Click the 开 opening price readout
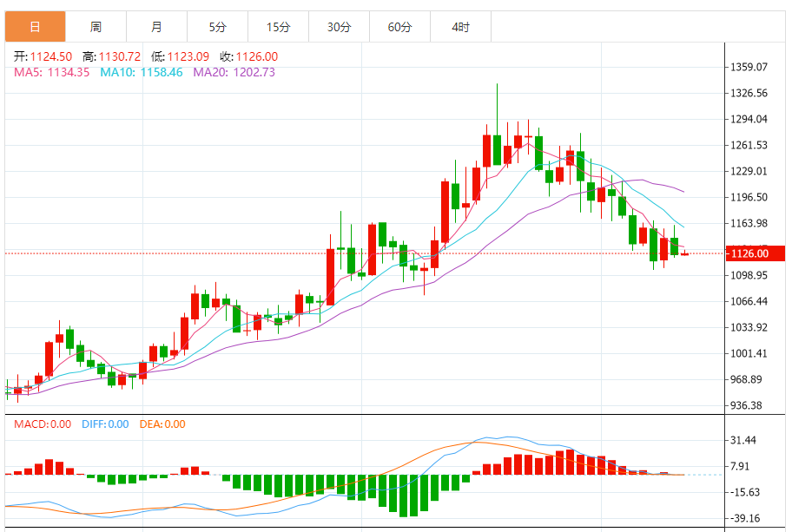 coord(43,56)
